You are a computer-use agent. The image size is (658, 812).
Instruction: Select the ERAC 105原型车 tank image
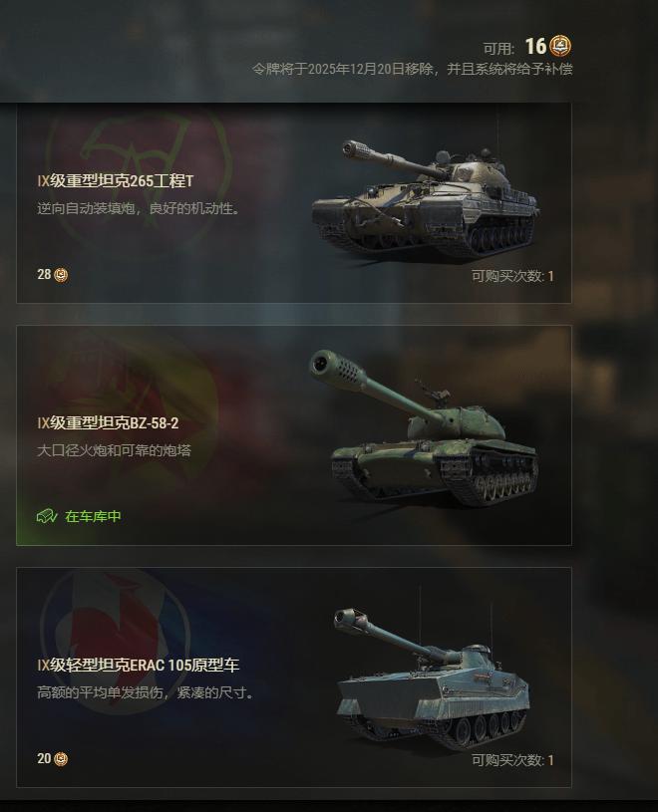point(433,678)
